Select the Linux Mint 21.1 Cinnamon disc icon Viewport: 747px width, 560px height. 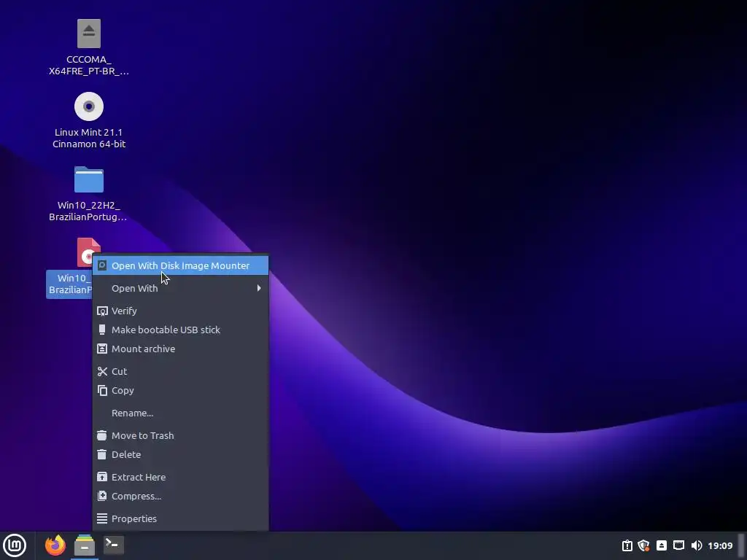(88, 106)
